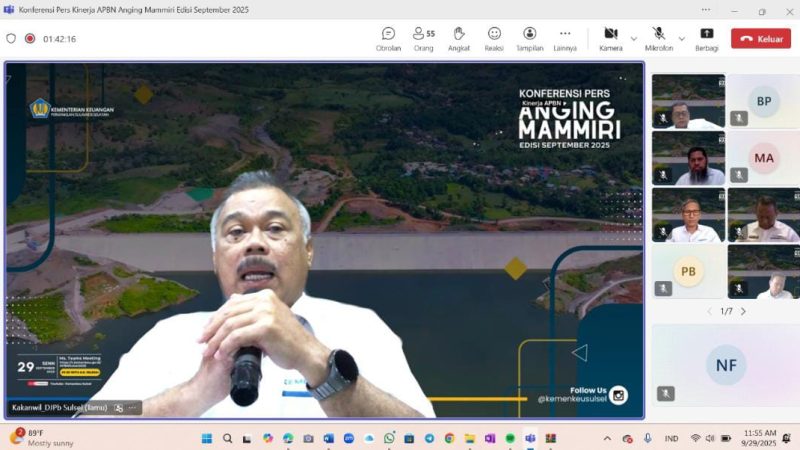Go to previous participant page arrow
800x450 pixels.
[710, 311]
